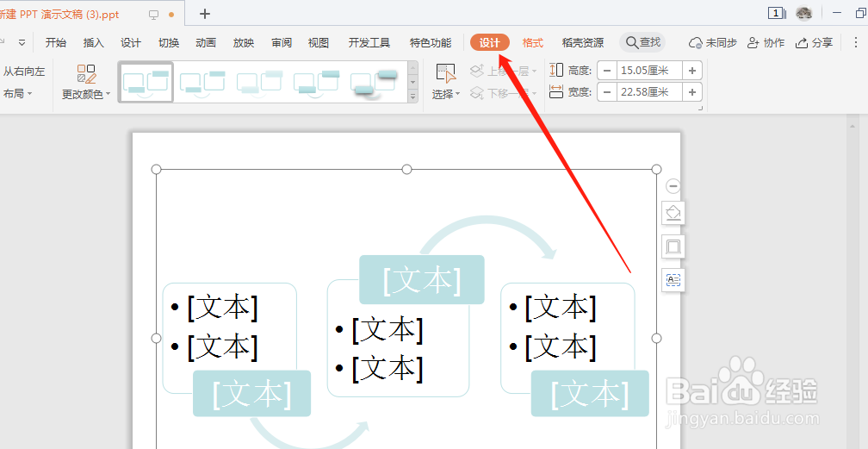Open the 切换 ribbon tab
Viewport: 868px width, 449px height.
click(168, 43)
